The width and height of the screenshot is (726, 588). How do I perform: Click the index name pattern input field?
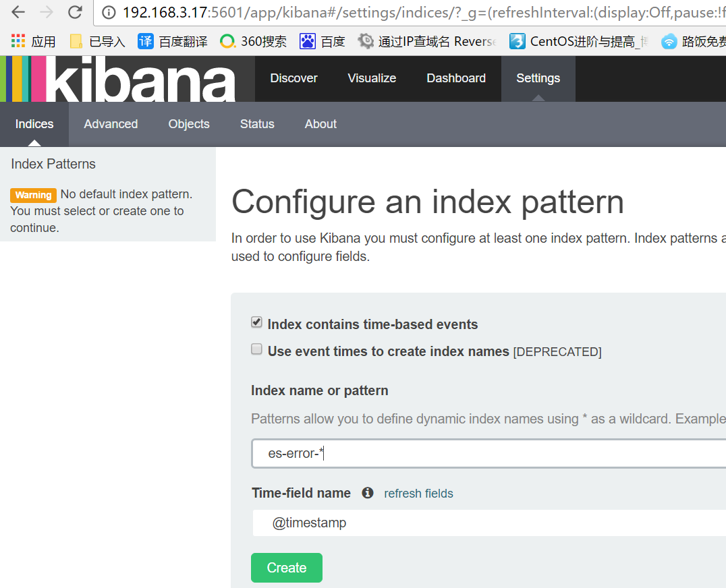488,453
